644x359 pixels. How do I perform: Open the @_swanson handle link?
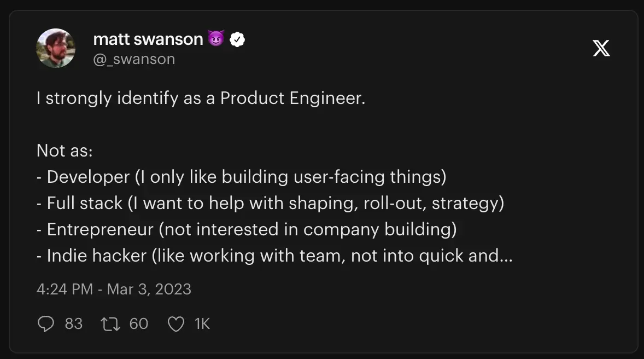click(134, 59)
